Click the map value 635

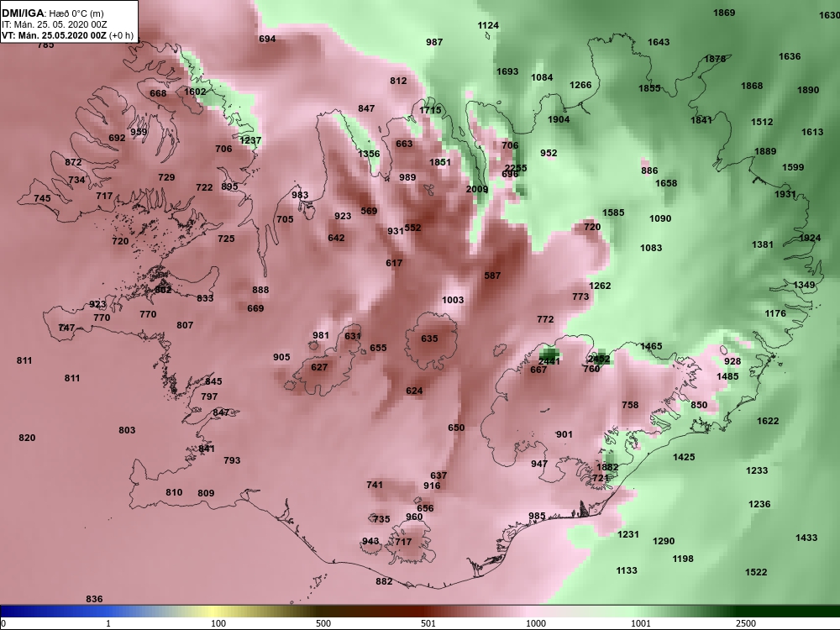429,339
